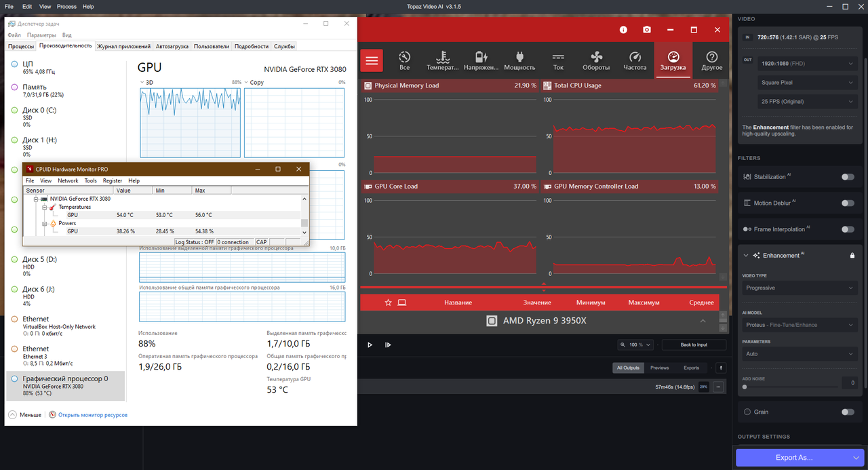868x470 pixels.
Task: Open the Square Pixel dropdown
Action: point(808,82)
